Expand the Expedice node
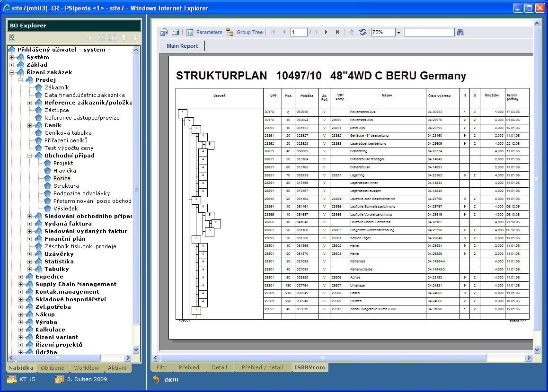The image size is (548, 392). (x=21, y=277)
